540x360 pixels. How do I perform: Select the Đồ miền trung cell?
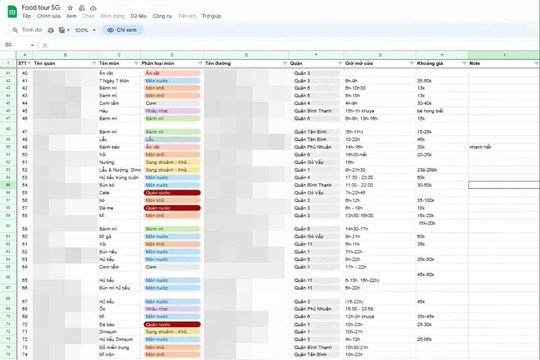coord(119,347)
